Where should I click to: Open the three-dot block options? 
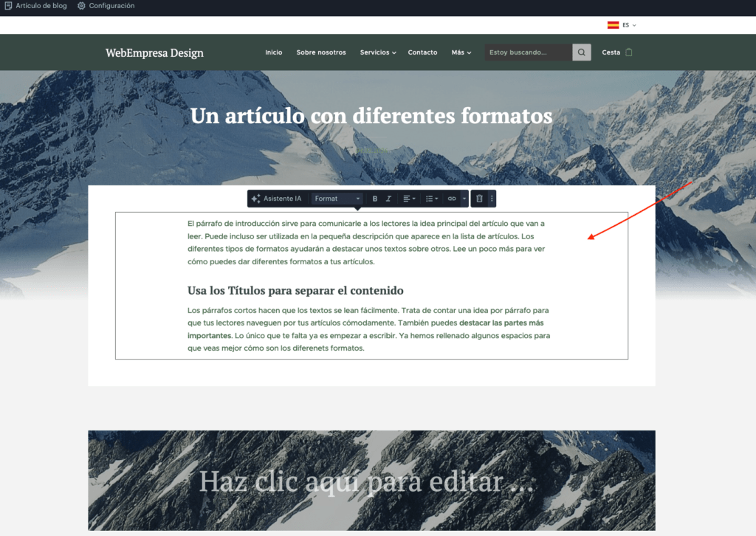[492, 199]
